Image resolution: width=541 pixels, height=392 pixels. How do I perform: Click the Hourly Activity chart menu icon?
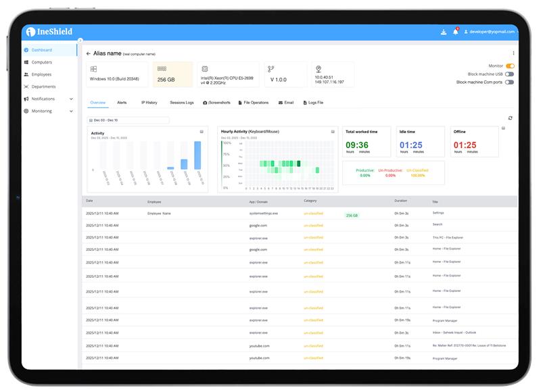[x=332, y=131]
